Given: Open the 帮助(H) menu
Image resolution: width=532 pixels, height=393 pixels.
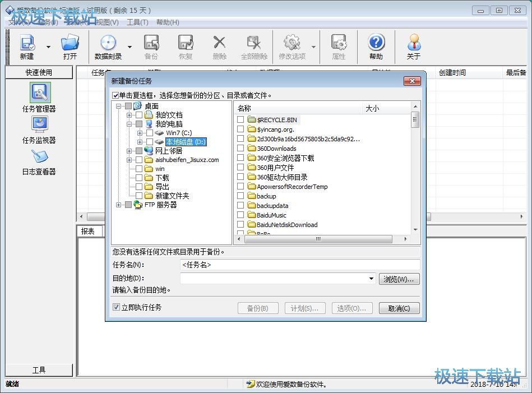Looking at the screenshot, I should [168, 22].
